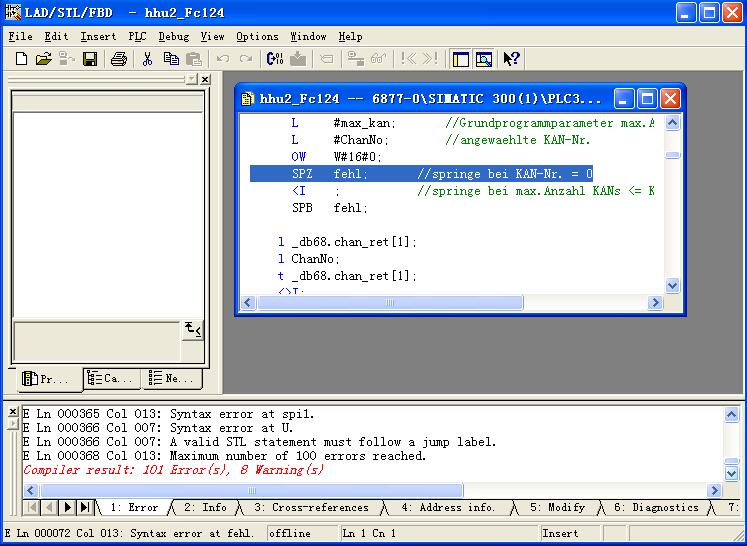Viewport: 747px width, 546px height.
Task: Click the Download to PLC icon
Action: (298, 59)
